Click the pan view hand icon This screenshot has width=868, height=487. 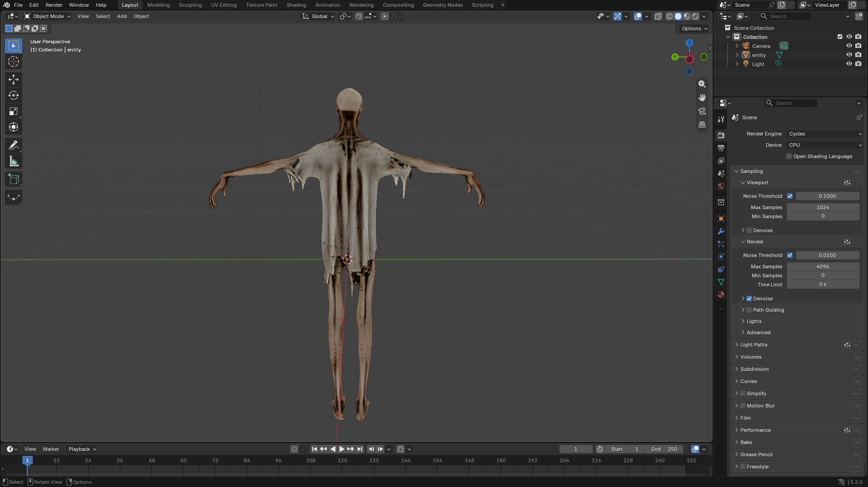point(702,98)
